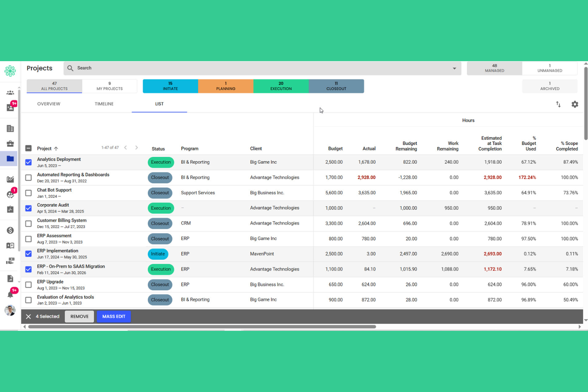Screen dimensions: 588x392
Task: Select the folder Projects icon in sidebar
Action: [x=10, y=158]
